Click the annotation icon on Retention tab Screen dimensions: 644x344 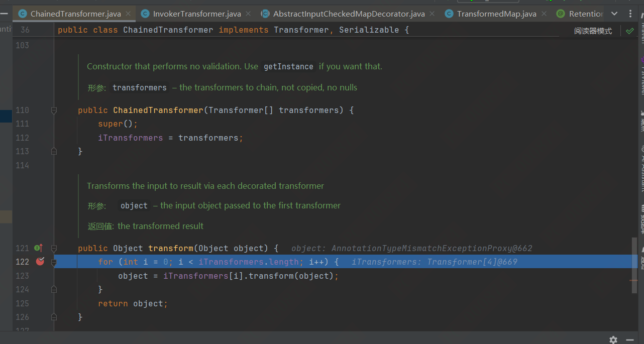tap(561, 14)
